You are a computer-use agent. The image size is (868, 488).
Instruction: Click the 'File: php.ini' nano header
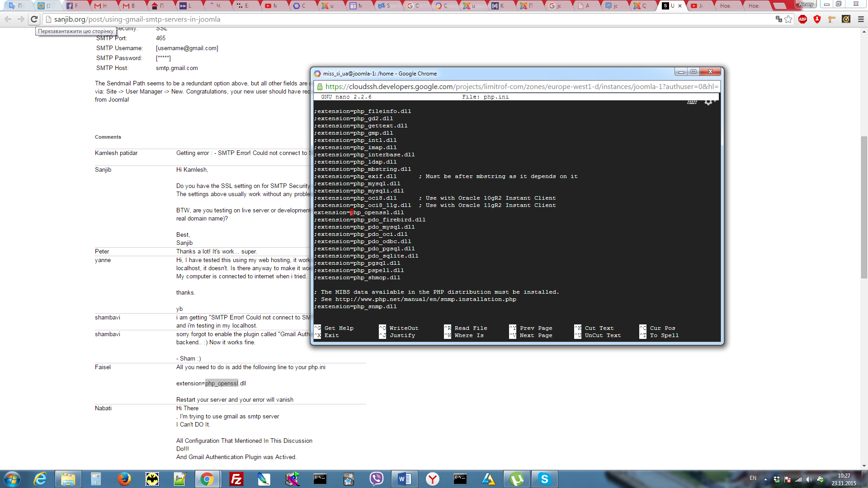point(486,97)
